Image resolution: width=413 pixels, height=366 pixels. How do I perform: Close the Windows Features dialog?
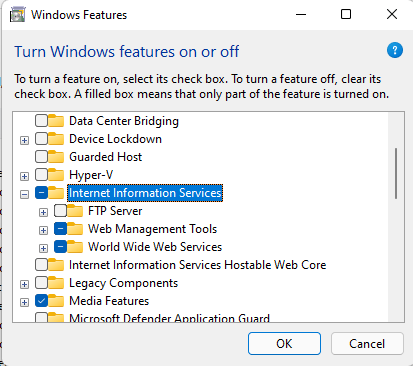[392, 15]
